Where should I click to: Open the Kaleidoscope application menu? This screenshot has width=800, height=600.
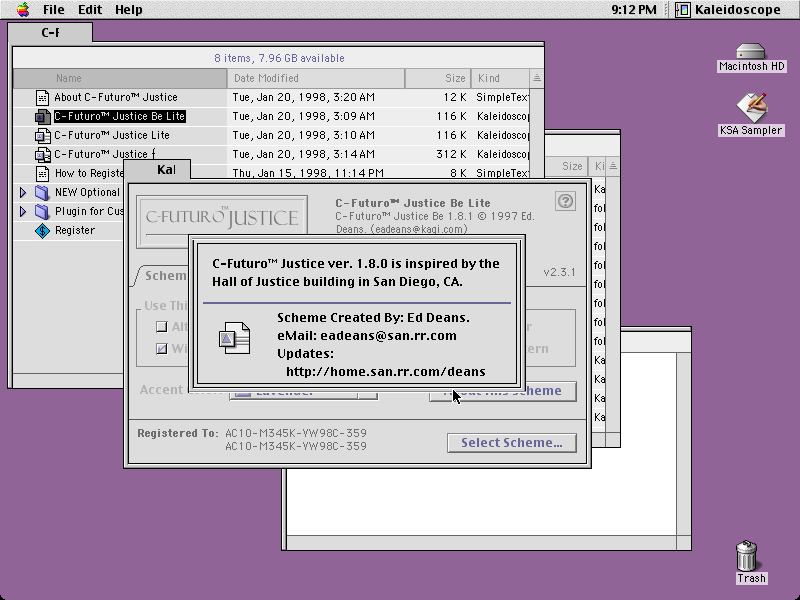click(x=728, y=10)
